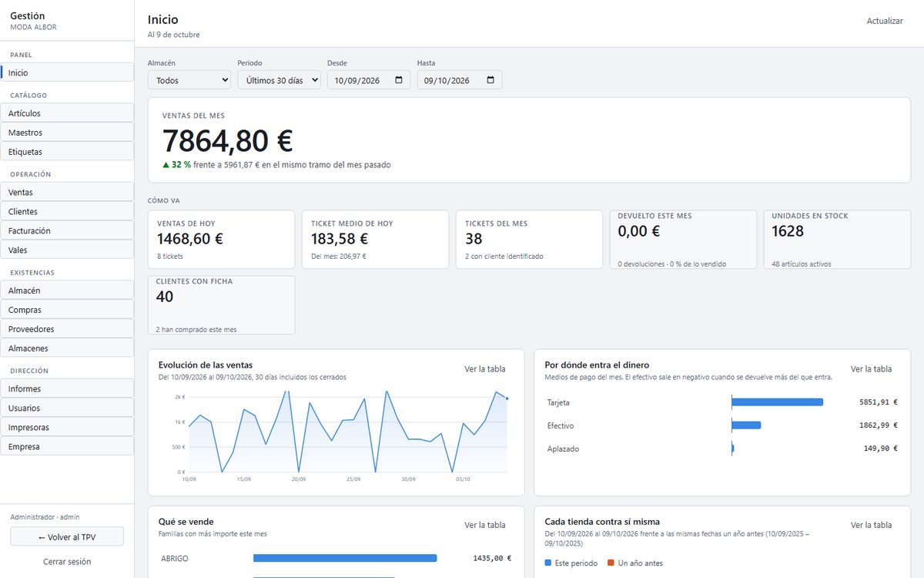This screenshot has width=924, height=578.
Task: Ver la tabla for Por dónde entra el dinero
Action: click(871, 369)
